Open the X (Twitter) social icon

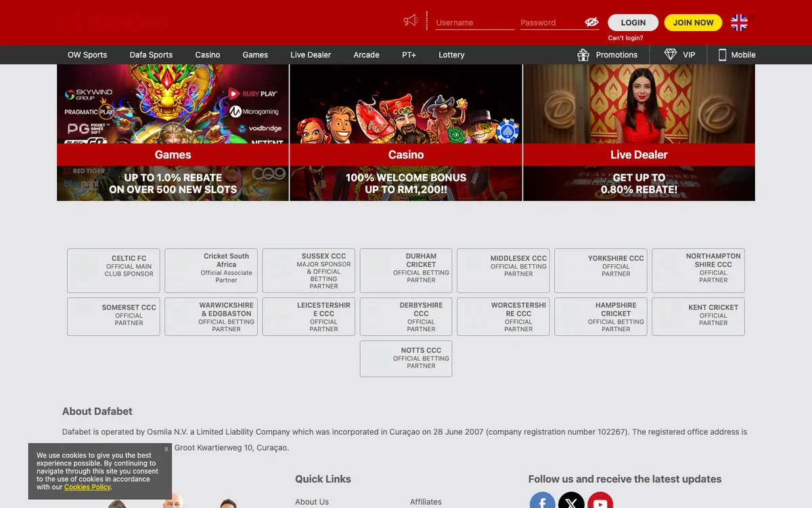click(571, 501)
